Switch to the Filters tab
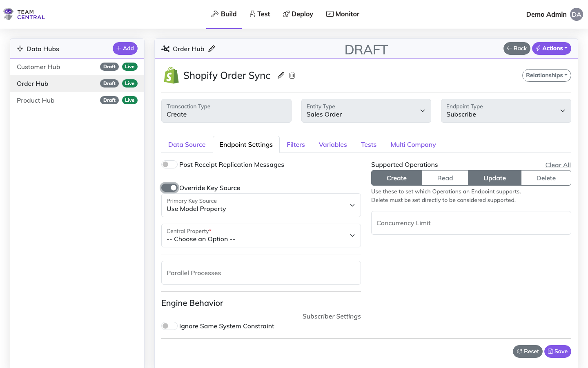The image size is (588, 368). [x=296, y=144]
